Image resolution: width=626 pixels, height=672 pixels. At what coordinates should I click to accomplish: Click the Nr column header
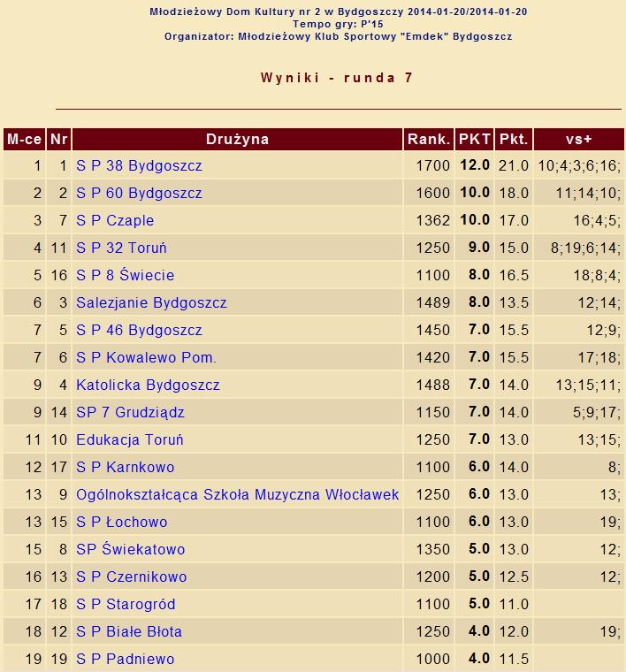click(x=58, y=140)
